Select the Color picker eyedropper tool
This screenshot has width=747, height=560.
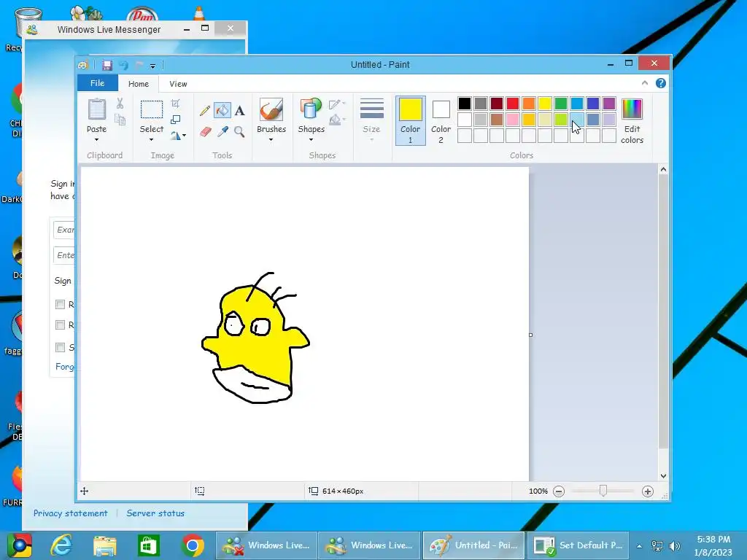point(222,131)
